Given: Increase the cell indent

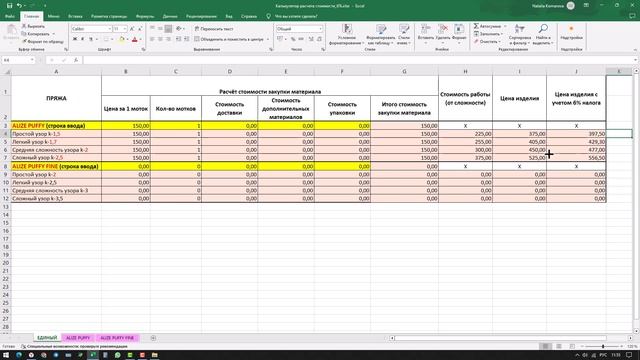Looking at the screenshot, I should coord(187,39).
